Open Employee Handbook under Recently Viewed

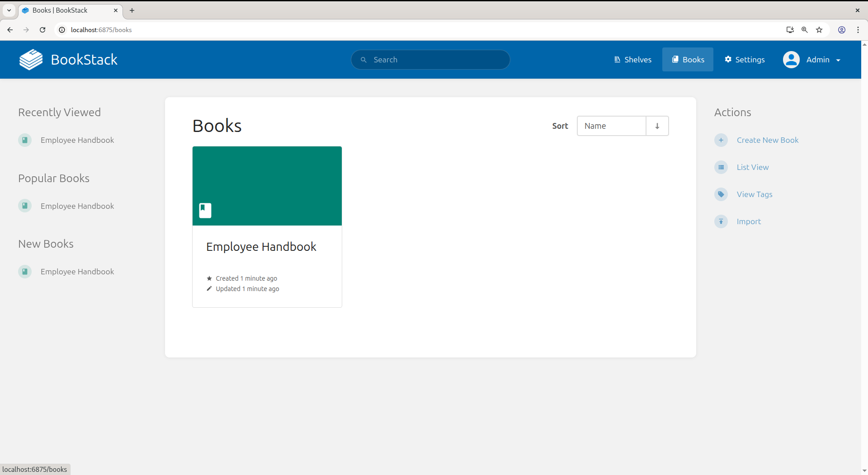pos(77,140)
